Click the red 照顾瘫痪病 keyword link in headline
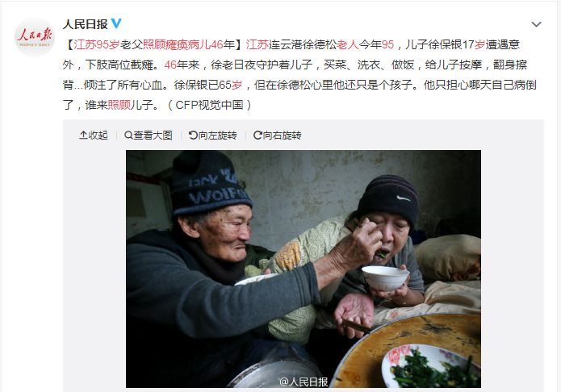561x392 pixels. click(171, 44)
